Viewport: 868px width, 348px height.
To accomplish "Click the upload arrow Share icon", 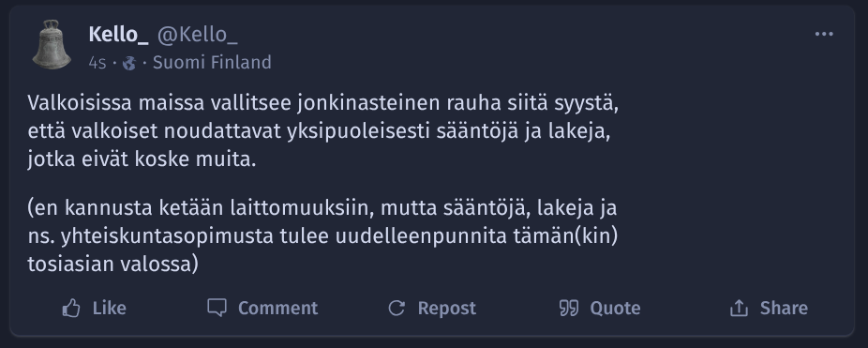I will click(739, 308).
